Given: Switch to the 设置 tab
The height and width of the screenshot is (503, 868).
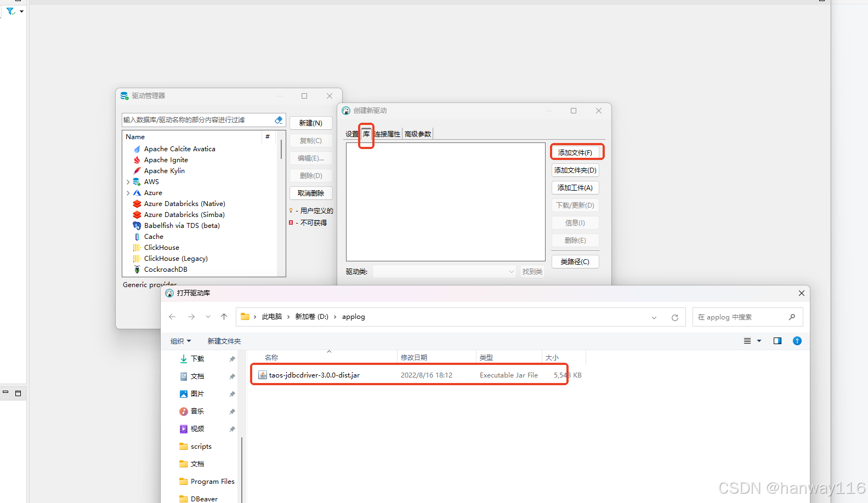Looking at the screenshot, I should (x=352, y=134).
